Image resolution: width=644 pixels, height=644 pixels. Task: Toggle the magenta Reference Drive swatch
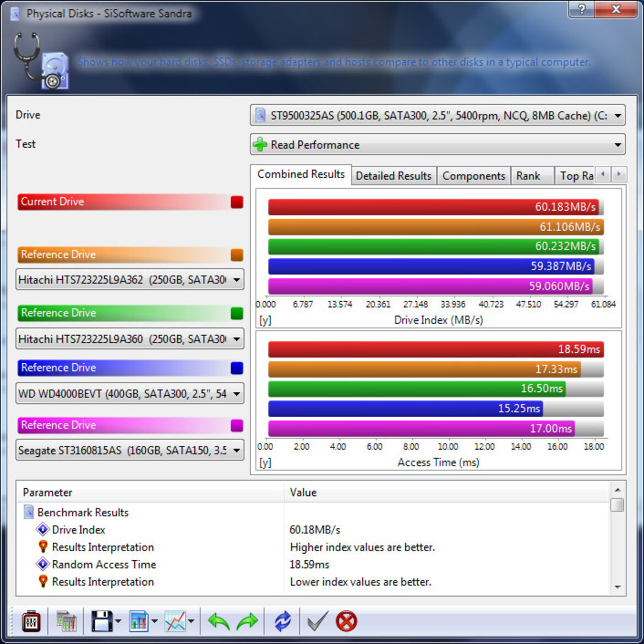[237, 425]
